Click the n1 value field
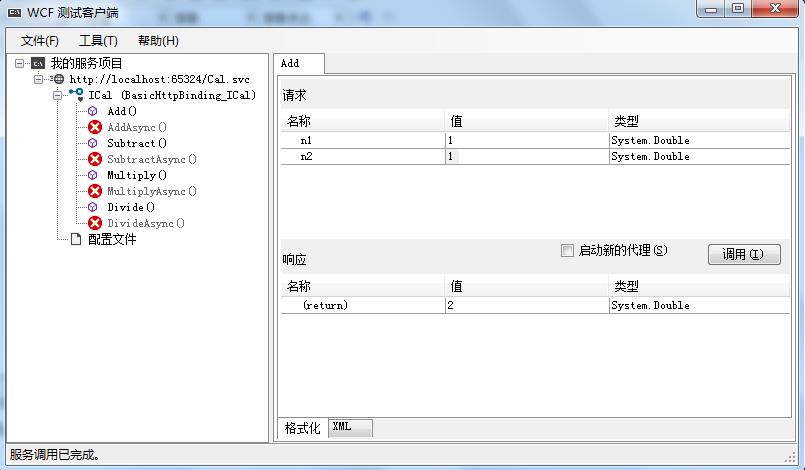The width and height of the screenshot is (805, 470). click(527, 140)
